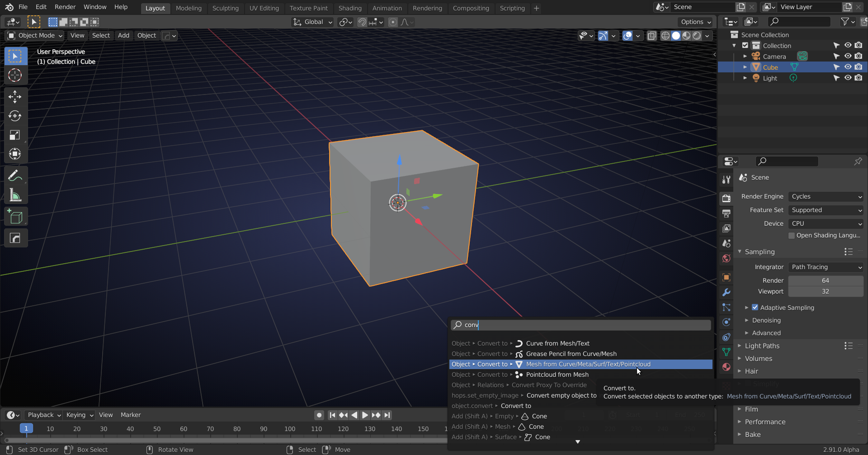
Task: Hide Camera in viewport via eye icon
Action: click(848, 56)
